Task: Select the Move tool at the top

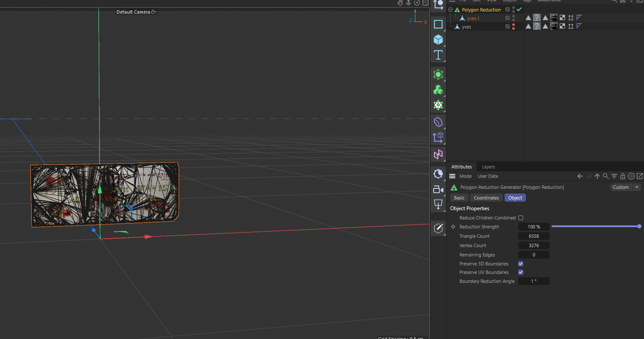Action: pyautogui.click(x=438, y=6)
